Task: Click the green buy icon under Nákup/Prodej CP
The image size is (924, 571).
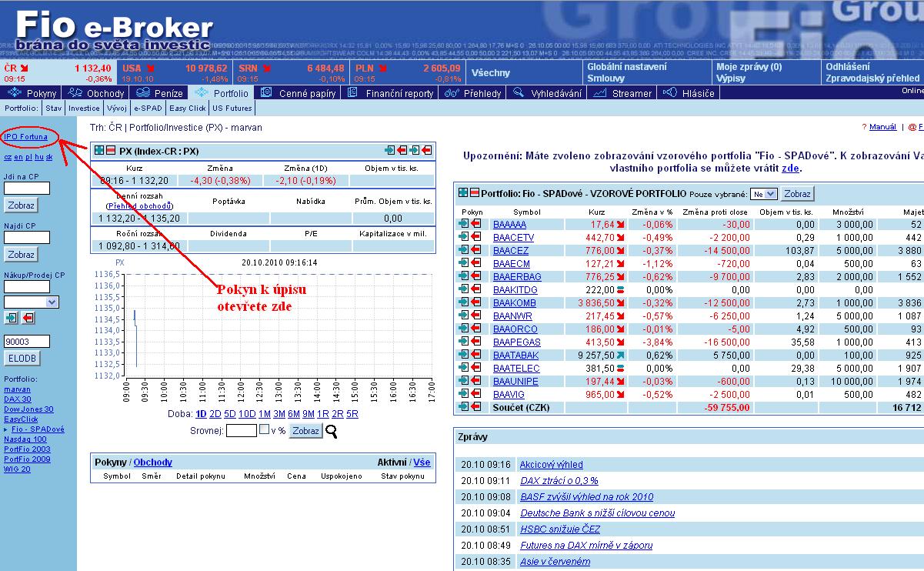Action: [11, 318]
